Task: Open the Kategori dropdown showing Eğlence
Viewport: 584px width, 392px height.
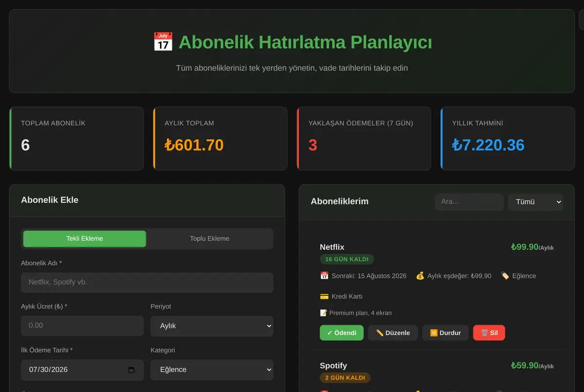Action: point(212,370)
